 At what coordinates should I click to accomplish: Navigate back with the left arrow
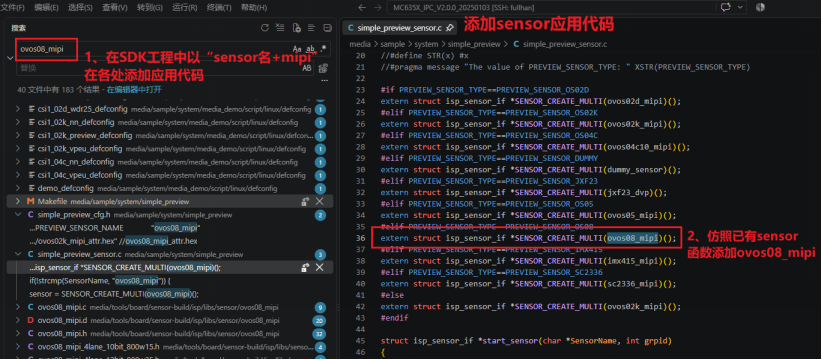pos(361,7)
